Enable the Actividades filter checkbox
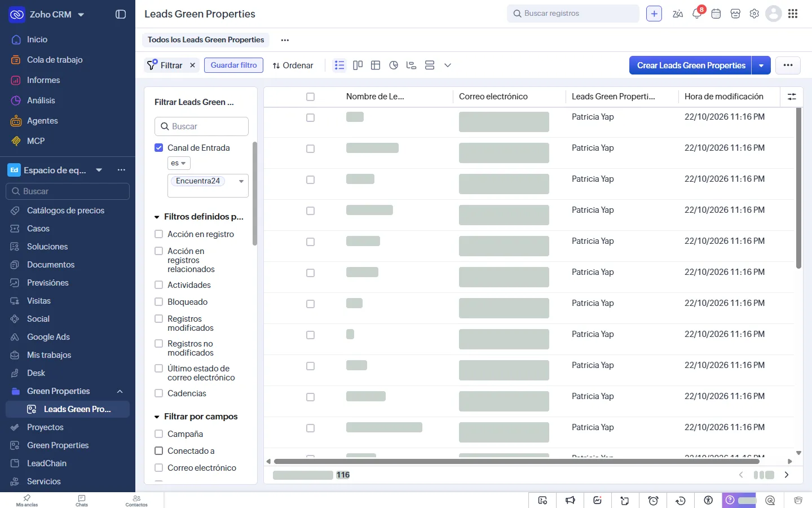Image resolution: width=812 pixels, height=508 pixels. coord(159,285)
